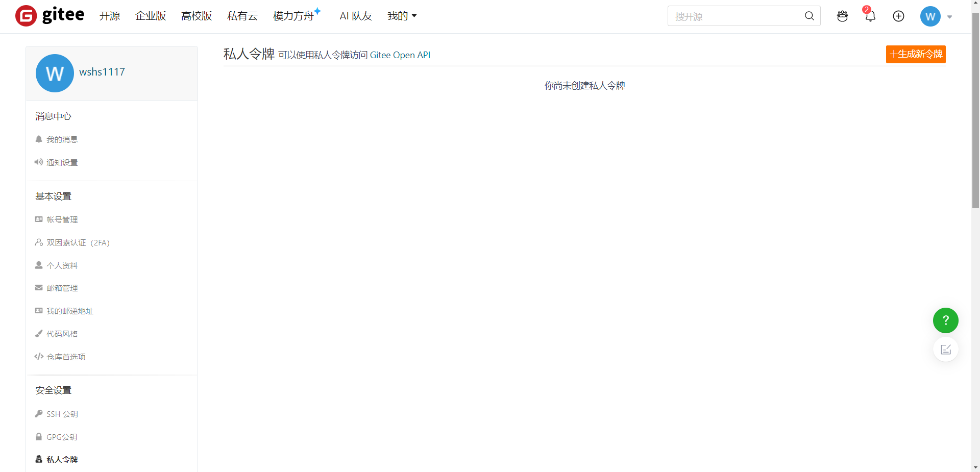Open the green help question button
This screenshot has height=472, width=980.
click(x=945, y=320)
